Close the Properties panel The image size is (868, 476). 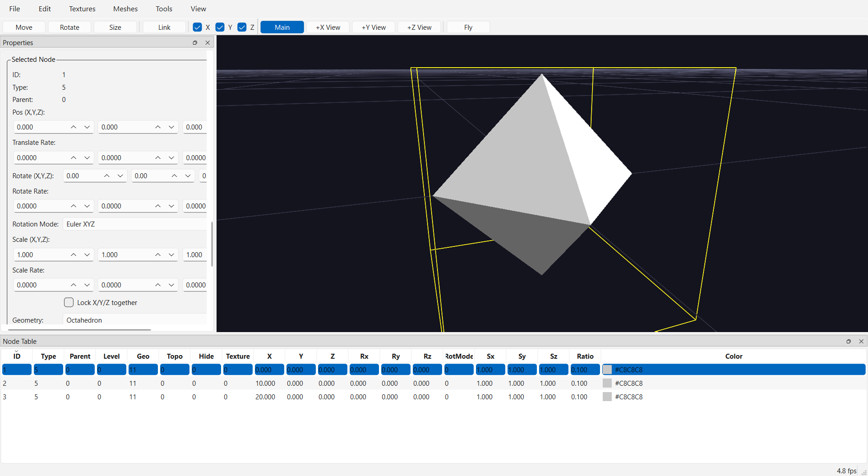pos(208,42)
